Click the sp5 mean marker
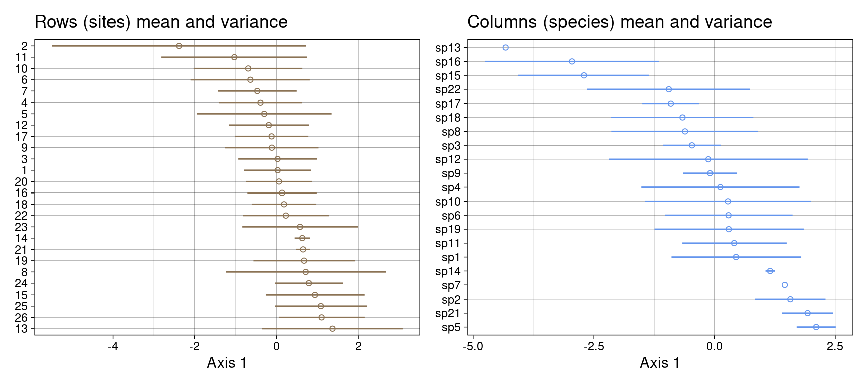 point(816,327)
